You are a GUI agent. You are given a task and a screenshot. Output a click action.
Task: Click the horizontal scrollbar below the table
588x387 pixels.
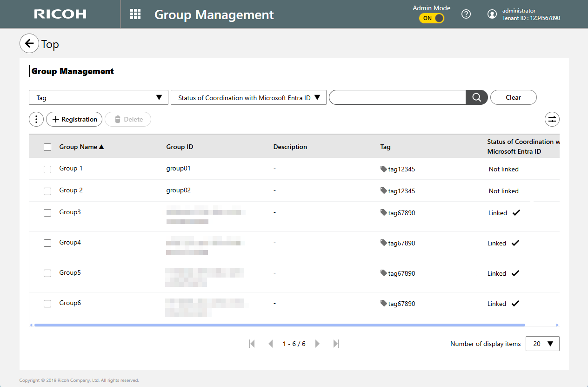[278, 325]
